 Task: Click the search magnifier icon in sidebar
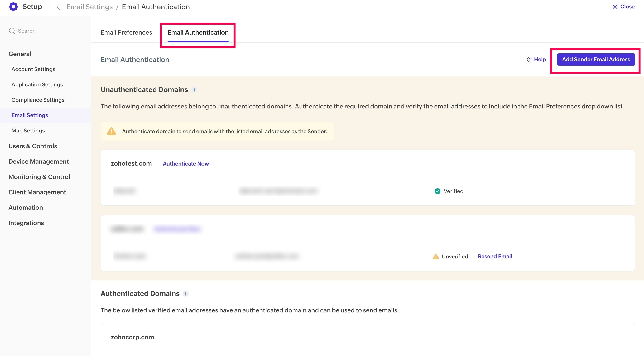click(12, 31)
